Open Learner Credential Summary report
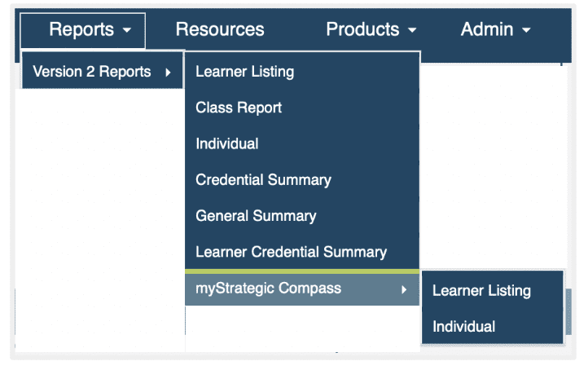The image size is (588, 370). [291, 253]
